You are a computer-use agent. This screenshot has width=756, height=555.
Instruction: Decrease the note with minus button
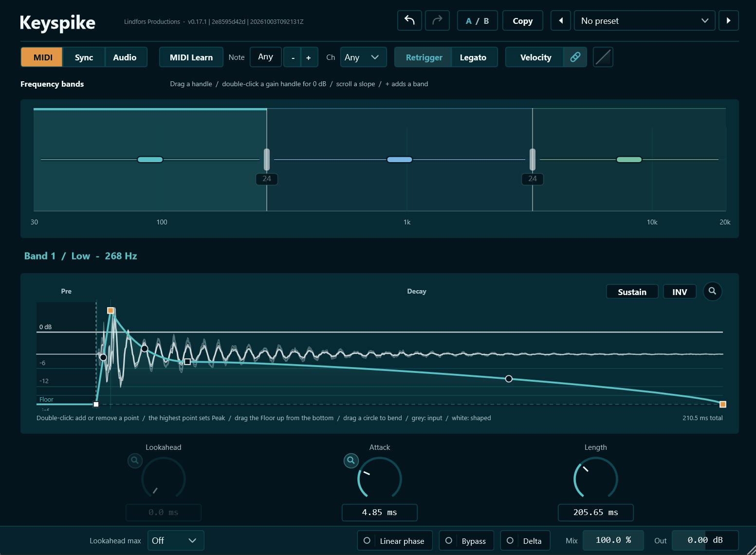click(293, 57)
